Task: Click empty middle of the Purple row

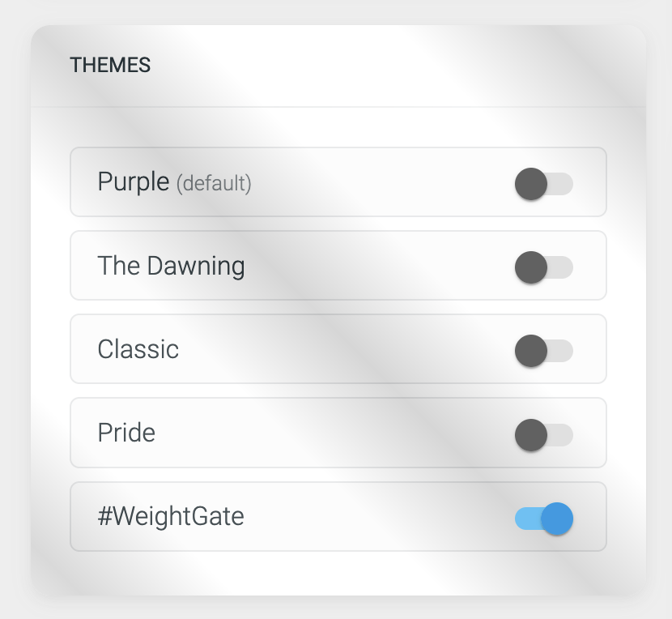Action: tap(381, 182)
